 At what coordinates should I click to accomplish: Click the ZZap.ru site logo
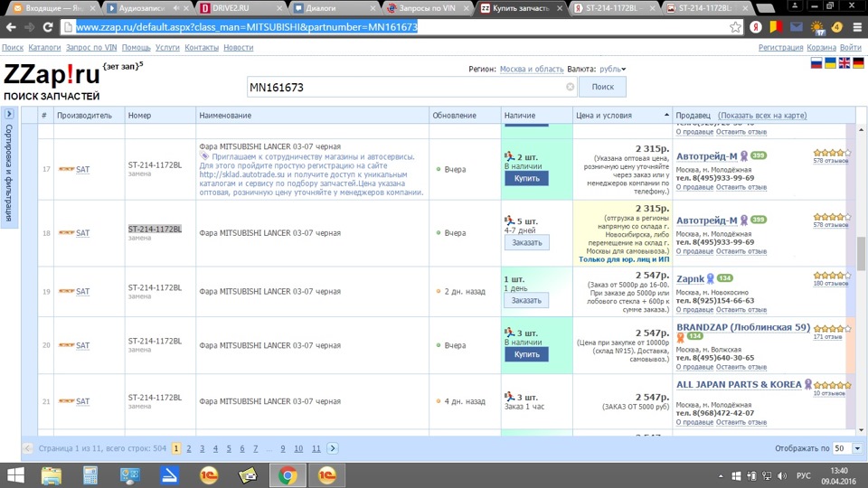click(x=52, y=75)
